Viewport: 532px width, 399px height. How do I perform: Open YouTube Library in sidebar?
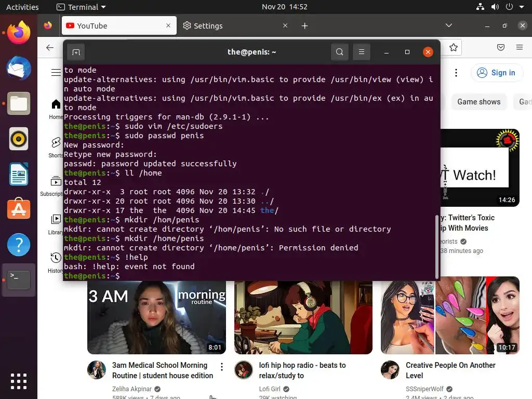pos(56,224)
